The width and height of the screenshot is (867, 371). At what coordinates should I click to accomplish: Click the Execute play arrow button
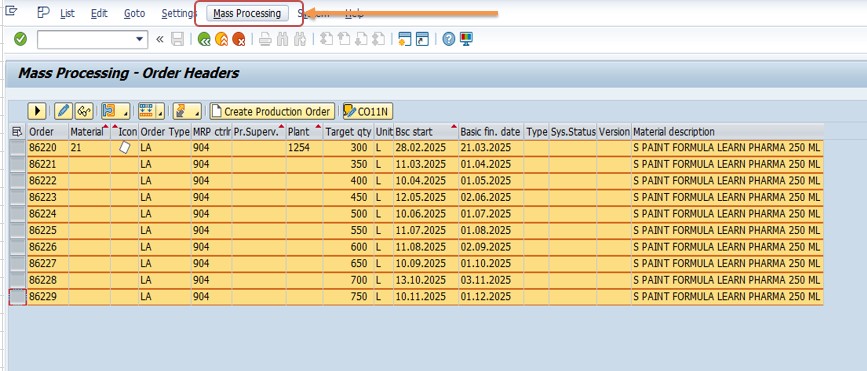[36, 111]
